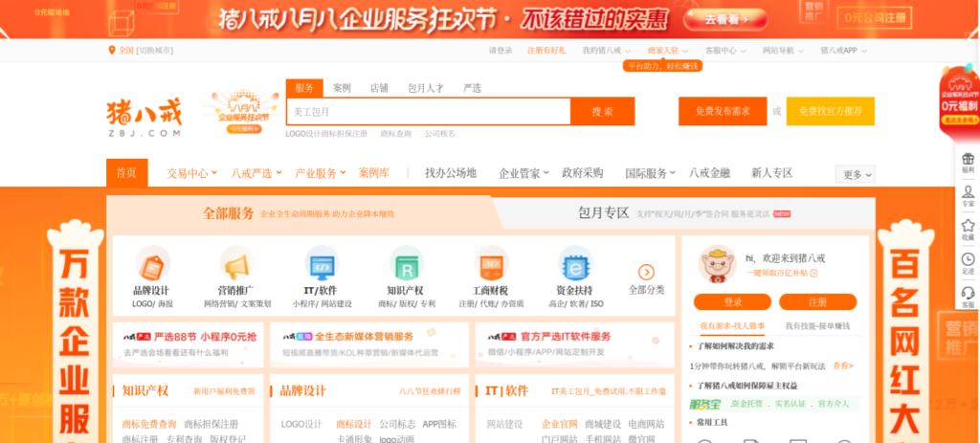
Task: Open the 专家 person icon in the sidebar
Action: tap(969, 191)
